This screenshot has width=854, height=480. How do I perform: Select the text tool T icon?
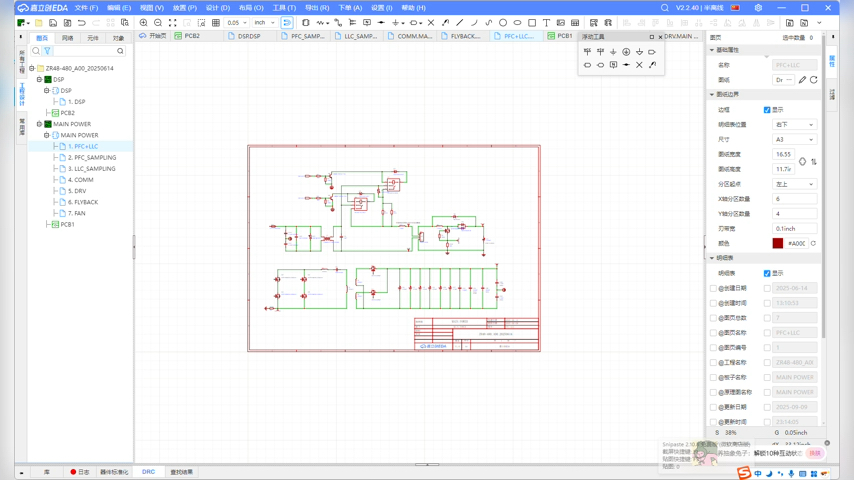point(546,23)
